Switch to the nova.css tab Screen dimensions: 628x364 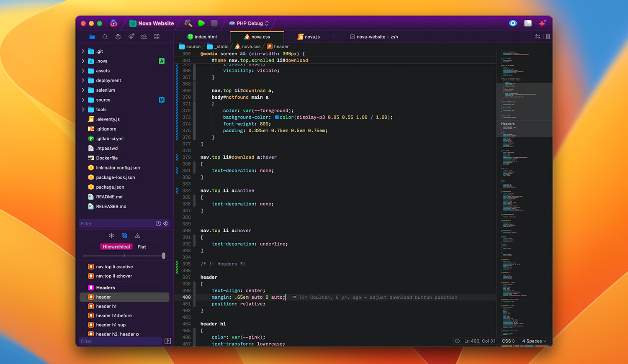(257, 37)
